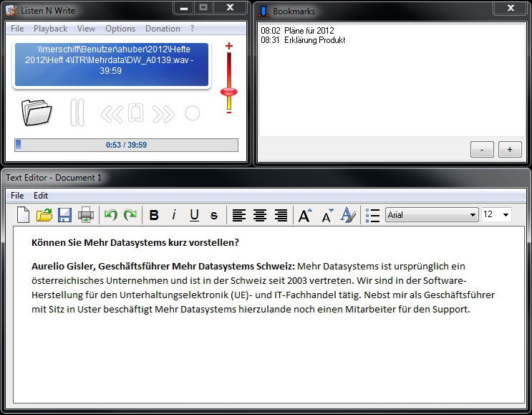Click the blue file path display
The image size is (532, 415).
pyautogui.click(x=111, y=65)
